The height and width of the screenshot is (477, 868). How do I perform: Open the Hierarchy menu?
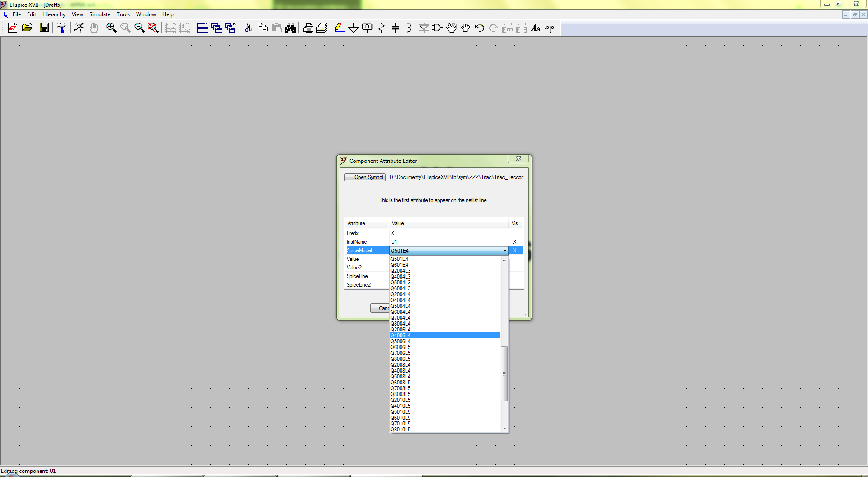click(x=54, y=14)
